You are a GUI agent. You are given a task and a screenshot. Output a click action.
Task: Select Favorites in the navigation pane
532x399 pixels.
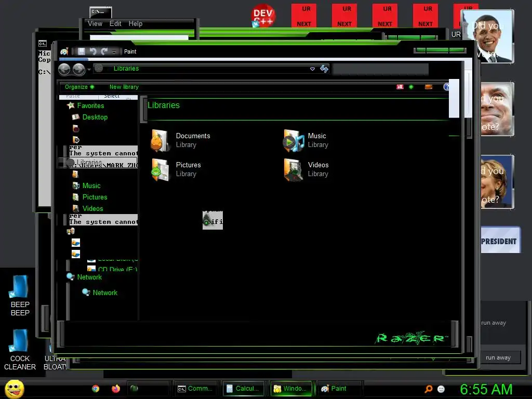point(90,105)
